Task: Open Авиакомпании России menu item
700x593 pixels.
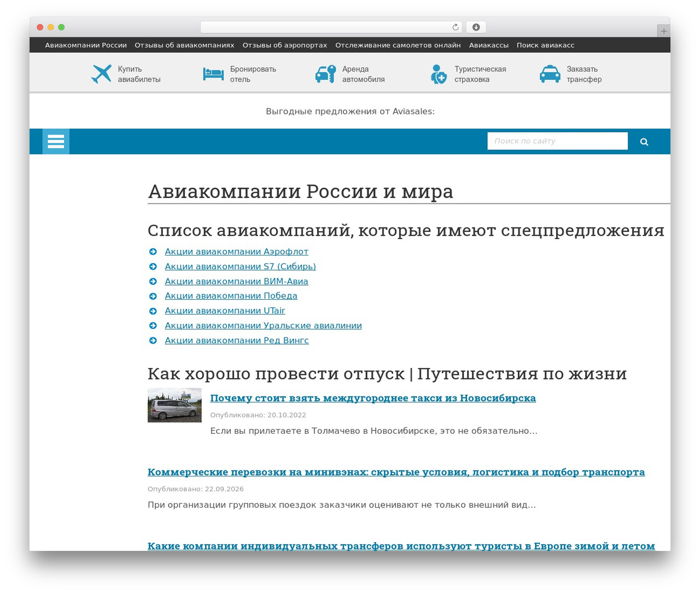Action: [x=86, y=45]
